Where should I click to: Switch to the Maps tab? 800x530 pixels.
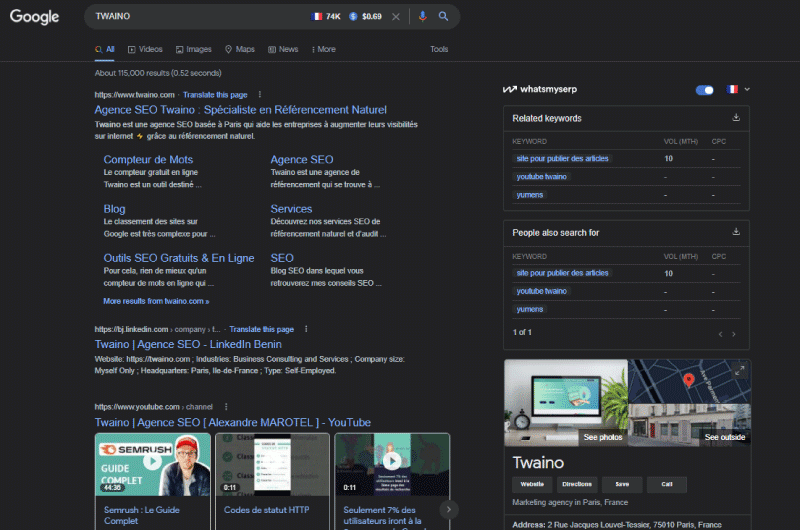point(240,49)
